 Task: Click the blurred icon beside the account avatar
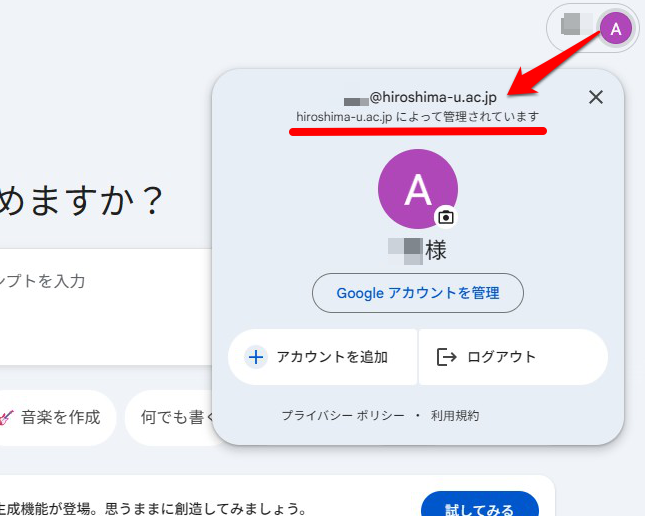click(x=572, y=25)
